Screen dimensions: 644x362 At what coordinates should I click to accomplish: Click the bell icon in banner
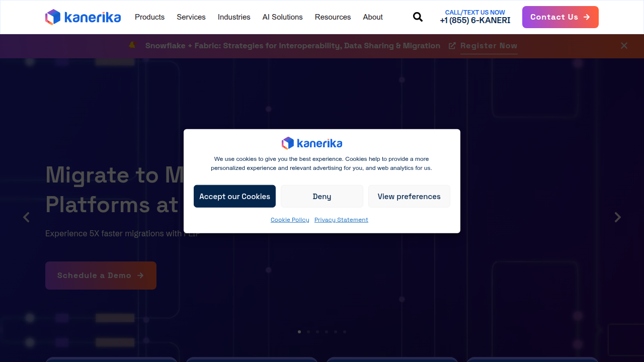point(132,45)
